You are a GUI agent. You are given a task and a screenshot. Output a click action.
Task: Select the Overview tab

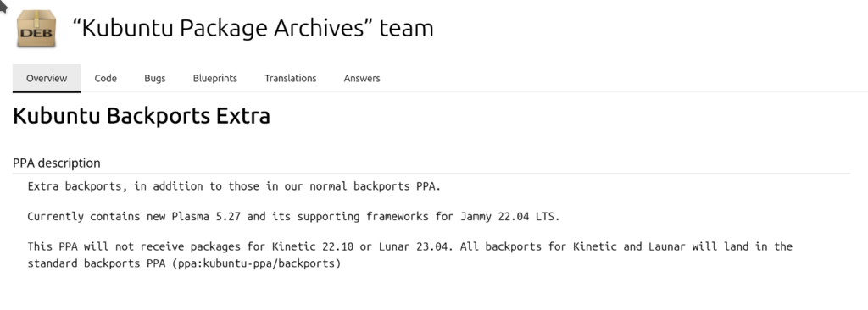pyautogui.click(x=47, y=78)
